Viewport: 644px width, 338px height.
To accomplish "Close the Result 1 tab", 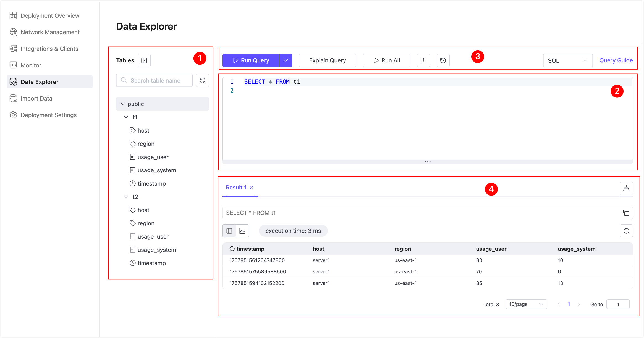I will [x=252, y=187].
